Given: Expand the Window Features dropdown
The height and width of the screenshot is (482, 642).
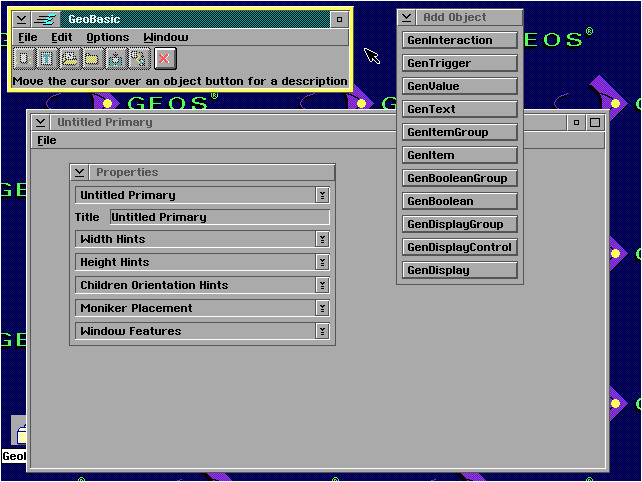Looking at the screenshot, I should coord(203,331).
